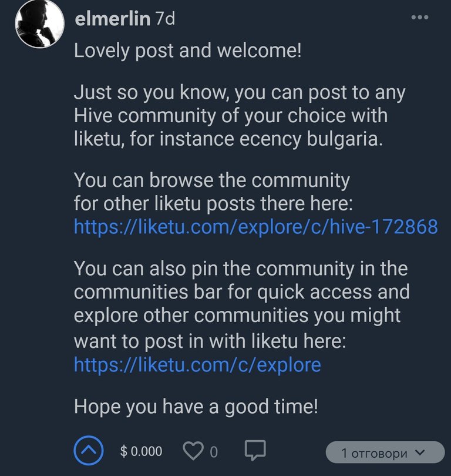Expand the '1 отговори' replies button

(x=385, y=452)
